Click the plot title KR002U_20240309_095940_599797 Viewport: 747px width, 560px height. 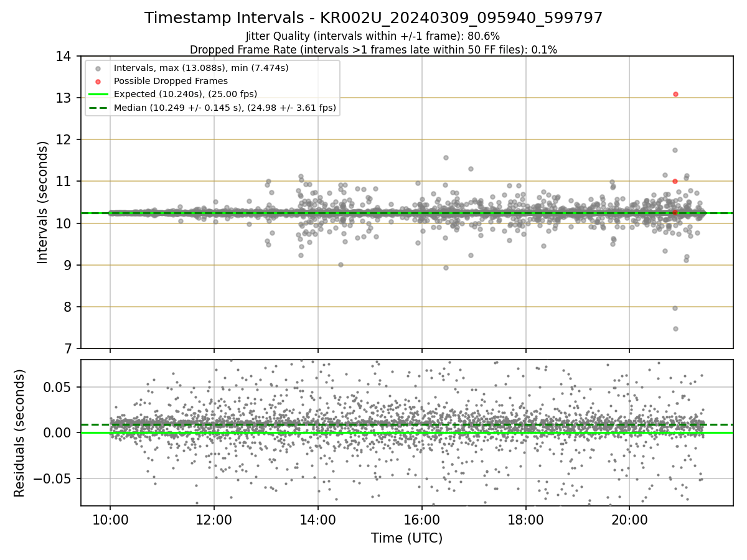point(374,18)
